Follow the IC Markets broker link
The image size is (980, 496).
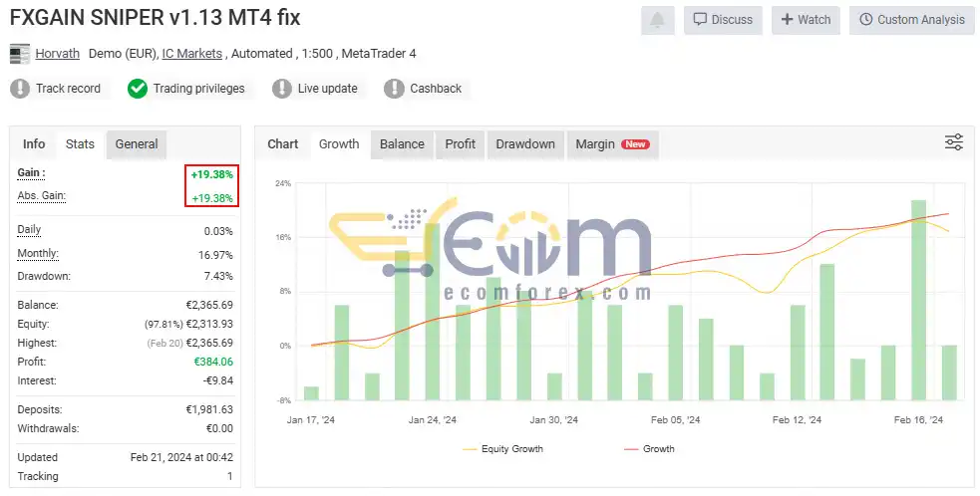tap(191, 54)
